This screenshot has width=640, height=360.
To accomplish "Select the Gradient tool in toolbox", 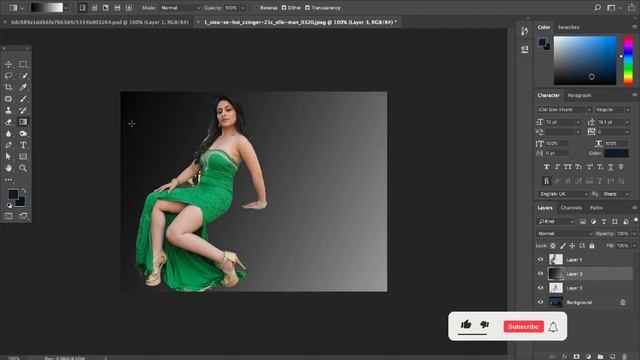I will point(23,122).
